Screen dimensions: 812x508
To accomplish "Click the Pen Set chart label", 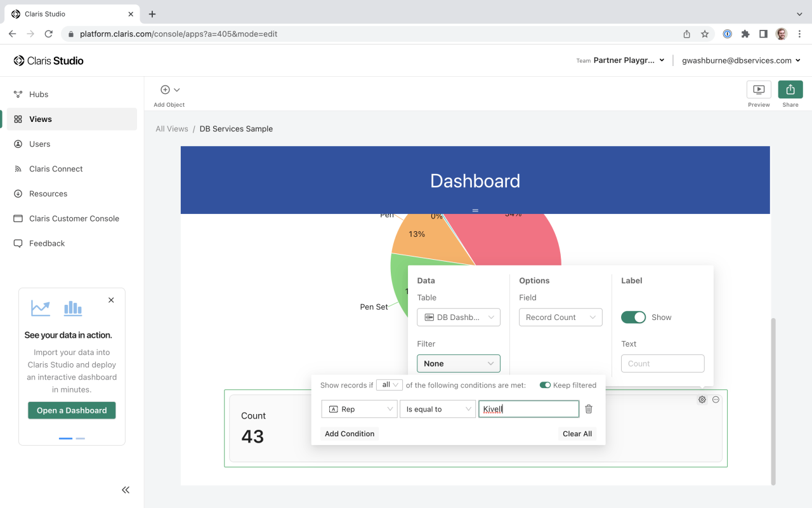I will coord(374,307).
